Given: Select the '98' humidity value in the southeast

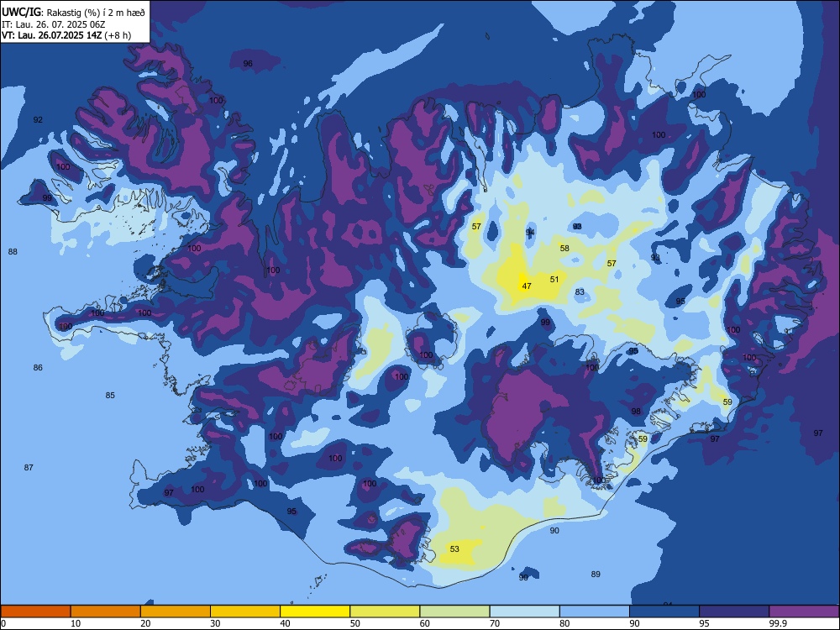Looking at the screenshot, I should [636, 411].
